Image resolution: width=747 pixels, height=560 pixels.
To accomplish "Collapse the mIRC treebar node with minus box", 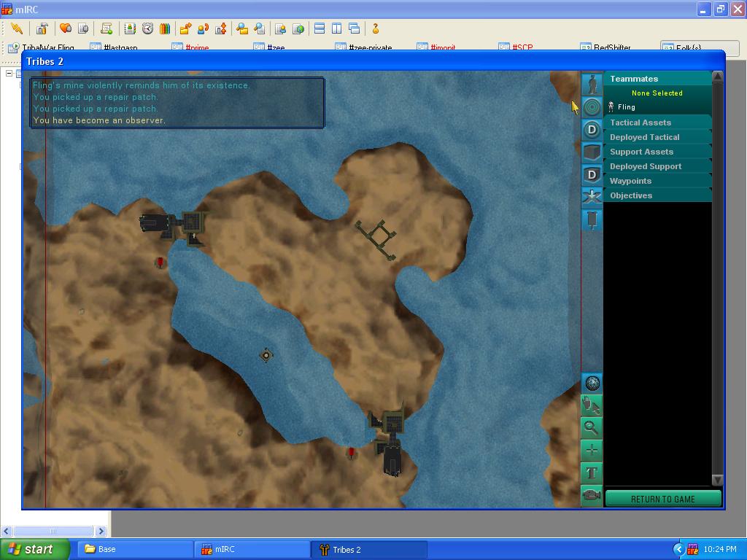I will click(x=9, y=74).
